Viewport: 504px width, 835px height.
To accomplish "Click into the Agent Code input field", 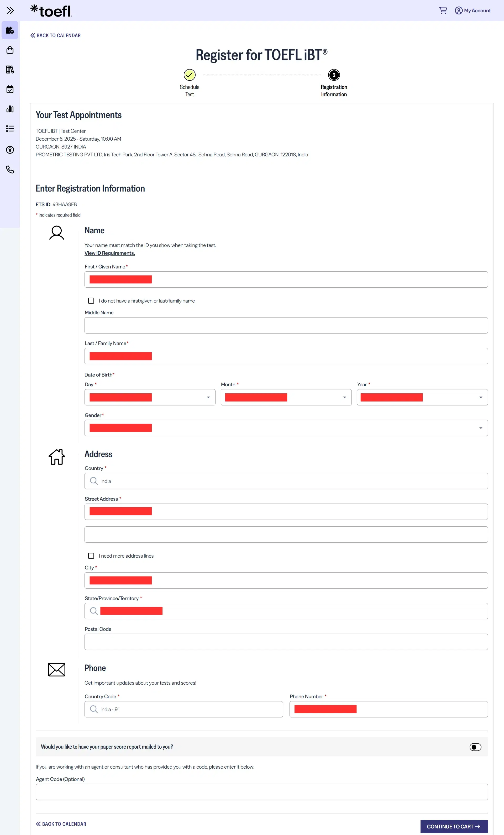I will (262, 792).
